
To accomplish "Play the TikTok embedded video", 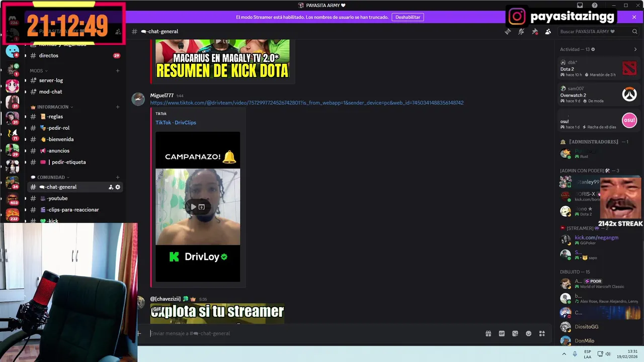I will point(193,207).
